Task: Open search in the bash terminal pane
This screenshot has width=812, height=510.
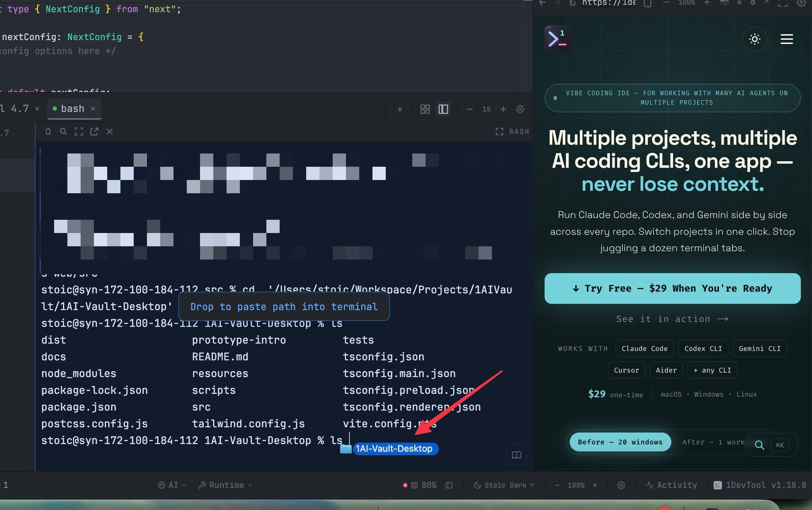Action: pos(63,132)
